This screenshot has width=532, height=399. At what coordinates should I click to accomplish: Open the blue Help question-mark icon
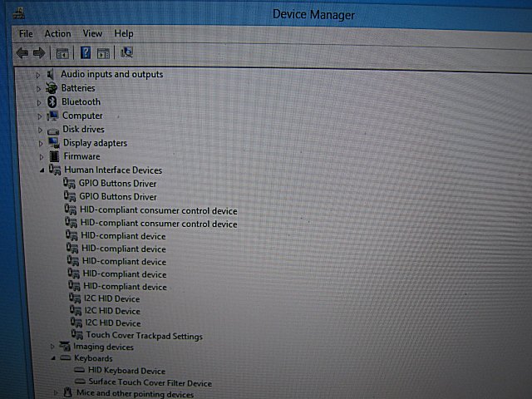pyautogui.click(x=86, y=52)
